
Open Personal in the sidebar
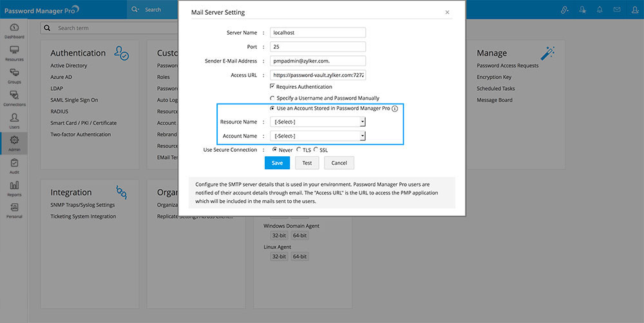(14, 211)
